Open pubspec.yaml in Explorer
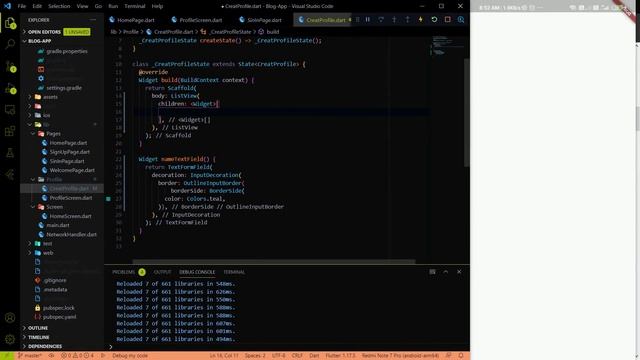The image size is (640, 360). (60, 317)
